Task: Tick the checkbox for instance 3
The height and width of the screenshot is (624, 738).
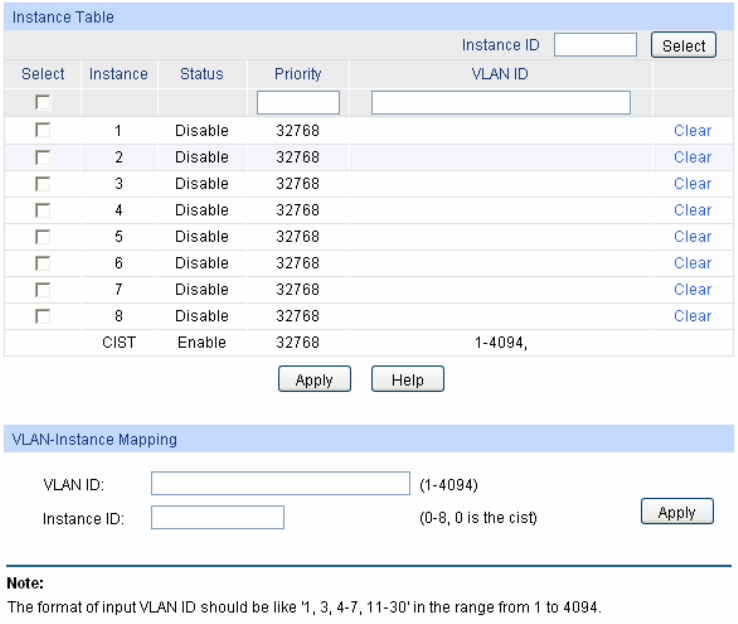Action: point(43,183)
